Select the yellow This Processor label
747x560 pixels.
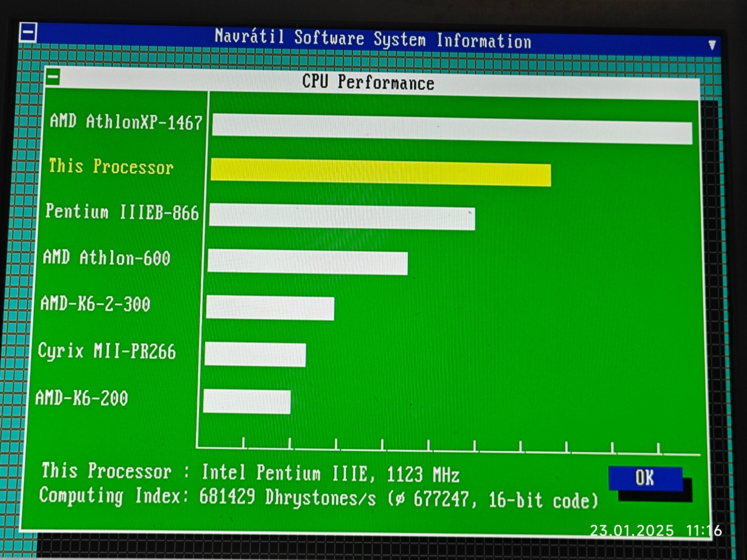(x=111, y=166)
